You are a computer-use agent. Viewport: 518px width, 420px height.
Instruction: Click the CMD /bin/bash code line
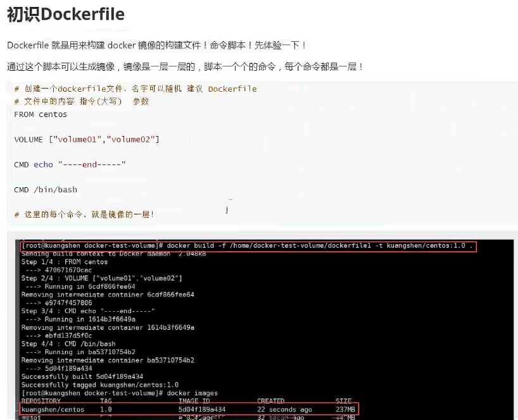point(46,190)
